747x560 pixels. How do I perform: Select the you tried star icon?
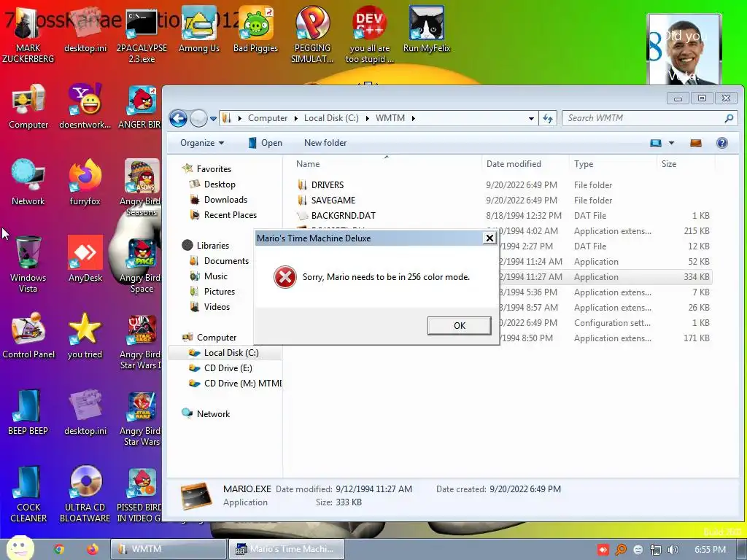coord(85,336)
